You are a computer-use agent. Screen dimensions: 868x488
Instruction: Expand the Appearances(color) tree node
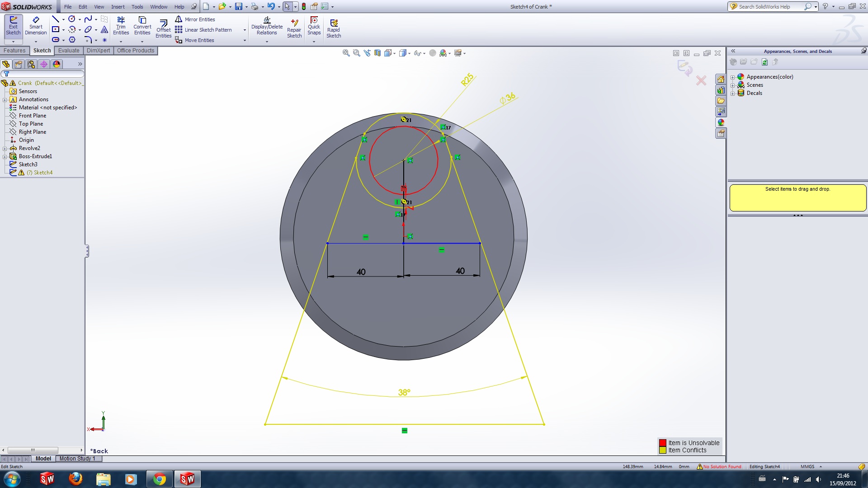click(x=732, y=77)
